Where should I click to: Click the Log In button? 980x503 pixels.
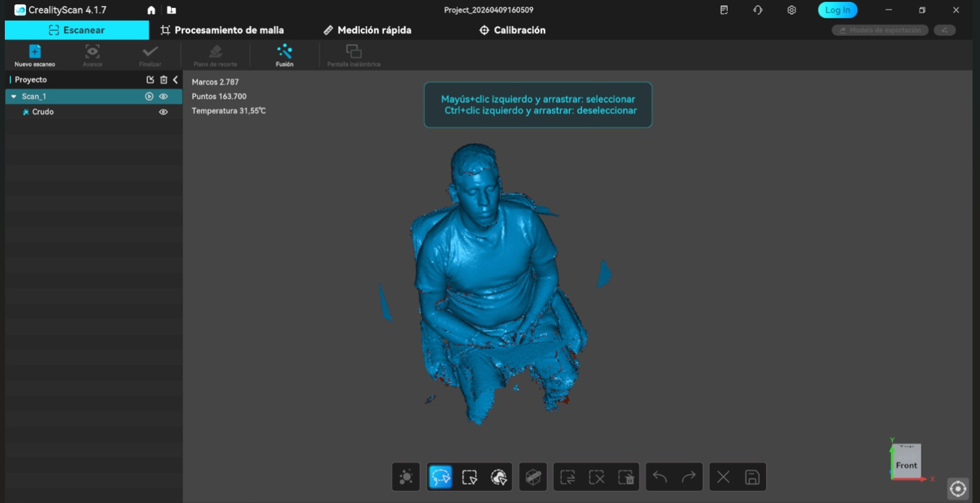click(837, 10)
